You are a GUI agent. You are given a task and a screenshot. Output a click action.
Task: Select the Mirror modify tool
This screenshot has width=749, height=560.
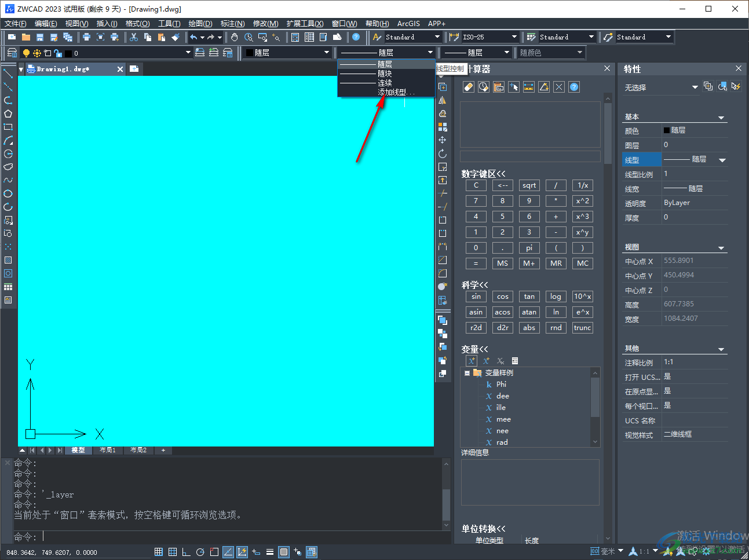click(x=443, y=100)
